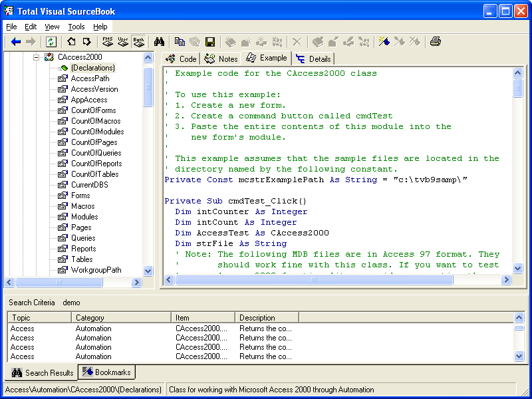The width and height of the screenshot is (532, 399).
Task: Print the code with the printer icon
Action: 436,41
